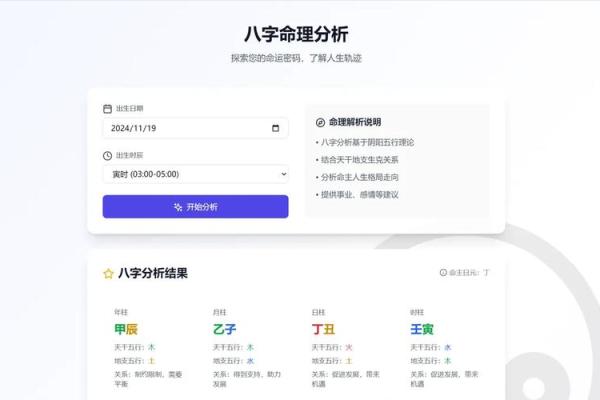Click the 八字分析结果 heading
Screen dimensions: 600x400
click(x=153, y=273)
